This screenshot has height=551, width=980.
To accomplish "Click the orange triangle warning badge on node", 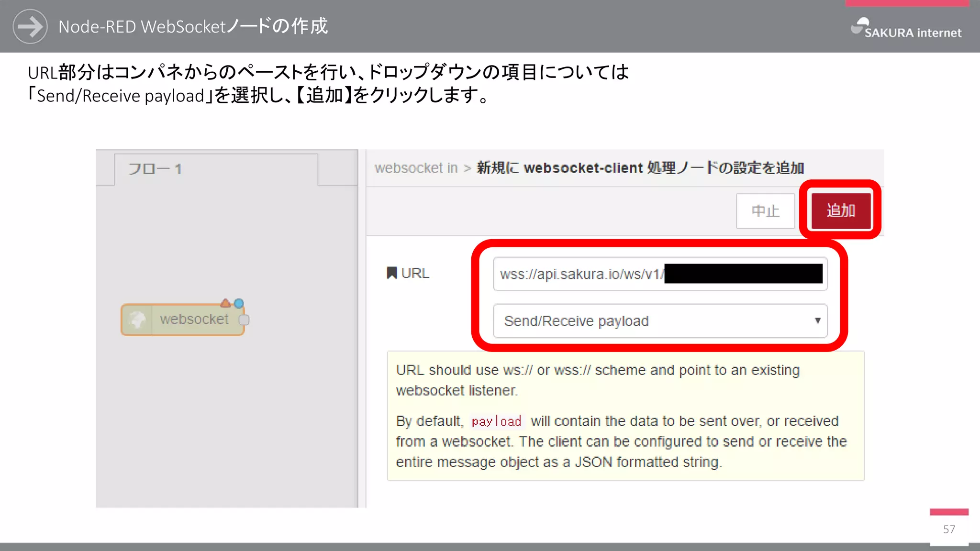I will 225,303.
